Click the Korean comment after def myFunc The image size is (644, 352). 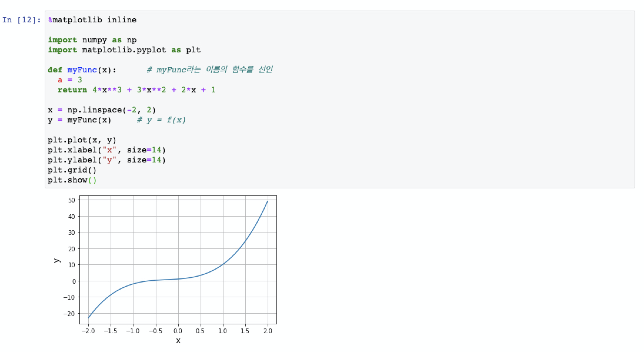point(210,70)
